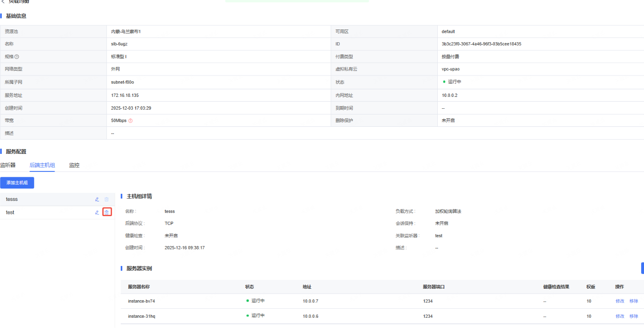The image size is (644, 332).
Task: Click the resource pool value 内蒙-乌兰察布1
Action: pos(126,31)
